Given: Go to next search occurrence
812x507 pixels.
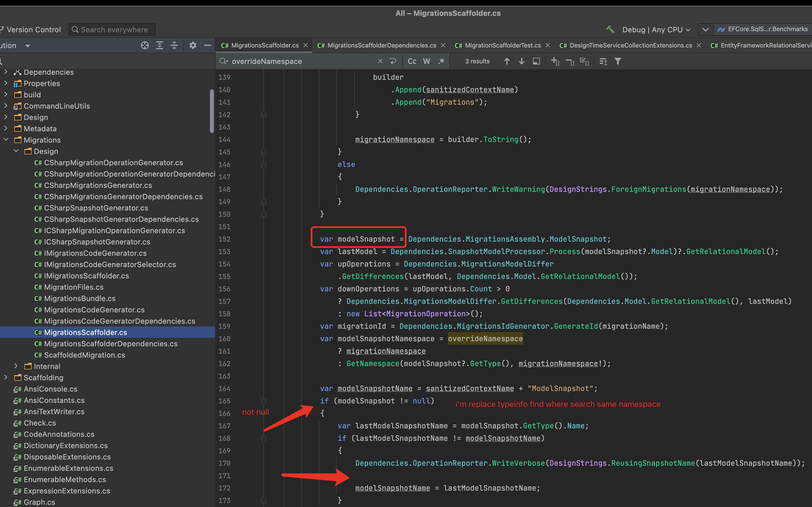Looking at the screenshot, I should pos(522,61).
